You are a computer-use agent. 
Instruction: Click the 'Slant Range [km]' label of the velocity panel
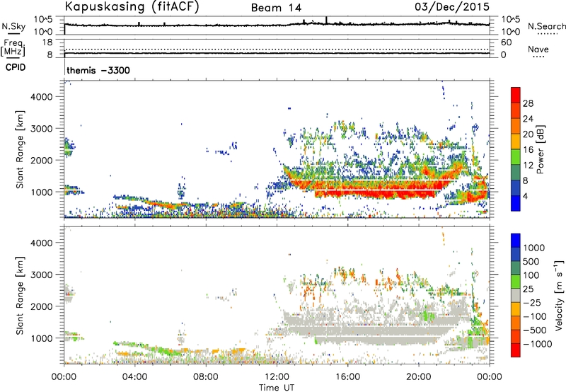coord(20,296)
